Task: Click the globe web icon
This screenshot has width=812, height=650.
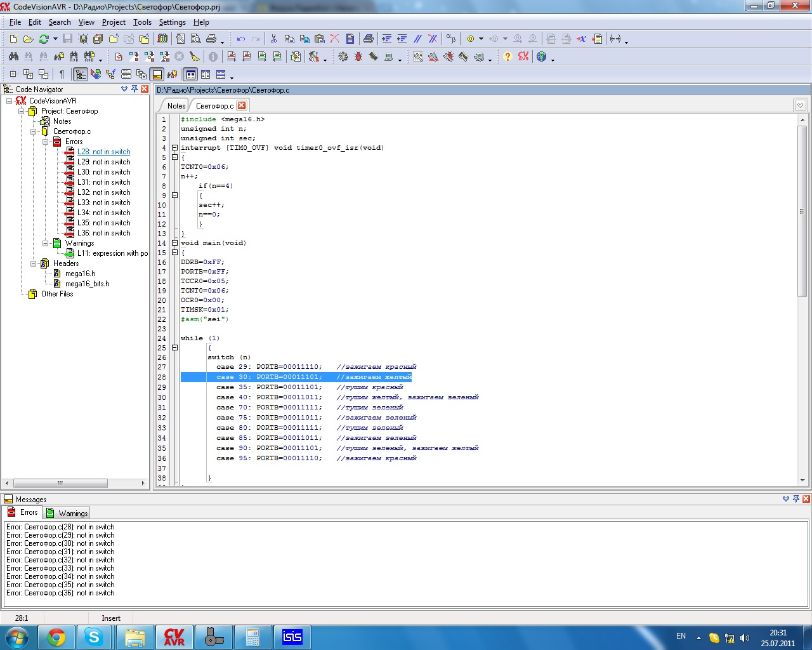Action: [541, 57]
